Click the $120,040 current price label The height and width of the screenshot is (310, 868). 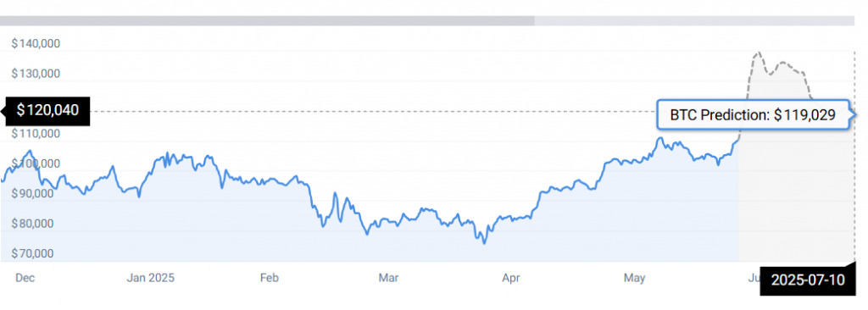pyautogui.click(x=47, y=111)
